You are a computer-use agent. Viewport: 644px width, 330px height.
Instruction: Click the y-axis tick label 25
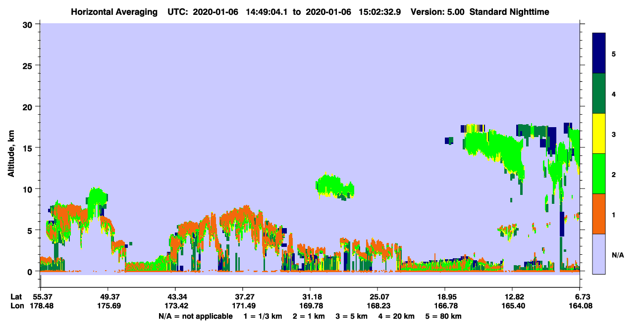[29, 65]
